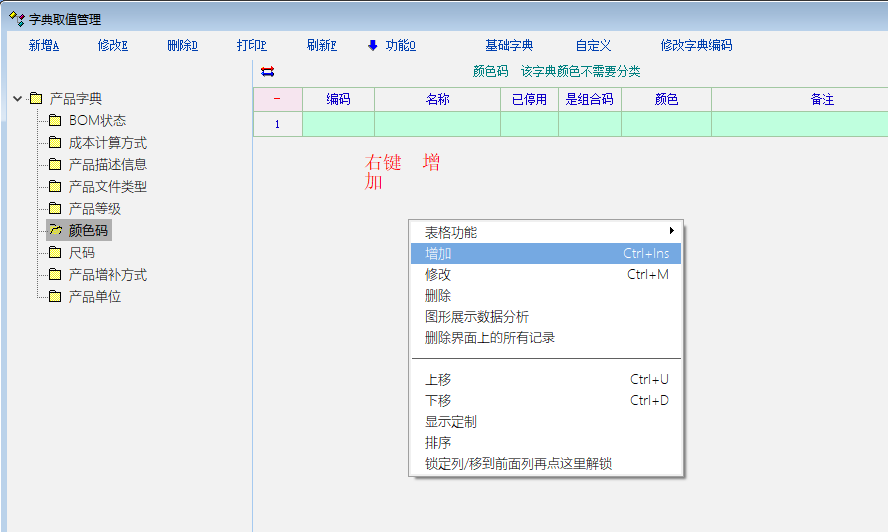Choose 排序 in the context menu
This screenshot has width=888, height=532.
[546, 442]
